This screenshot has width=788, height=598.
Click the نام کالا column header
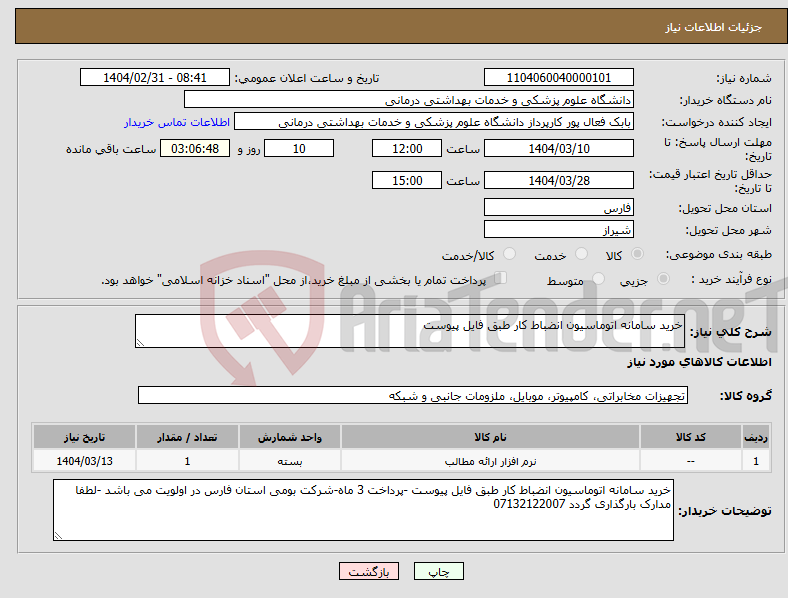490,437
